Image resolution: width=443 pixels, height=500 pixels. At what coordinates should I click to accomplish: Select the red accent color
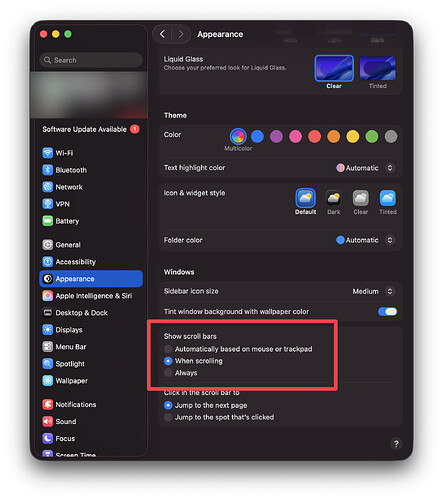[314, 136]
